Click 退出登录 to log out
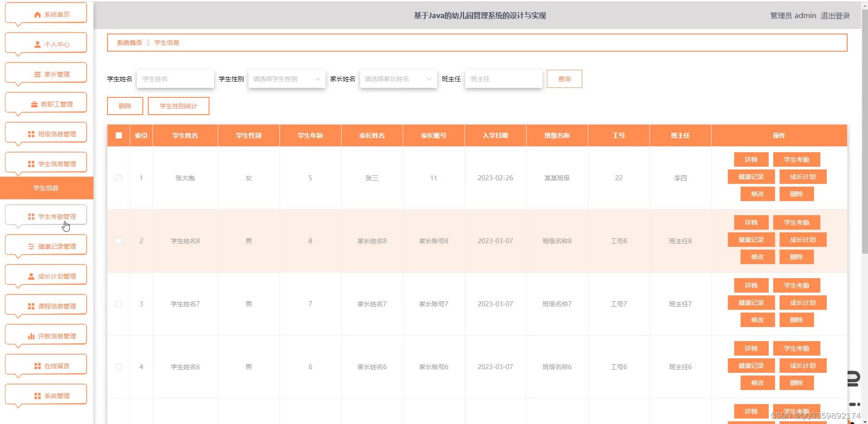 coord(835,15)
